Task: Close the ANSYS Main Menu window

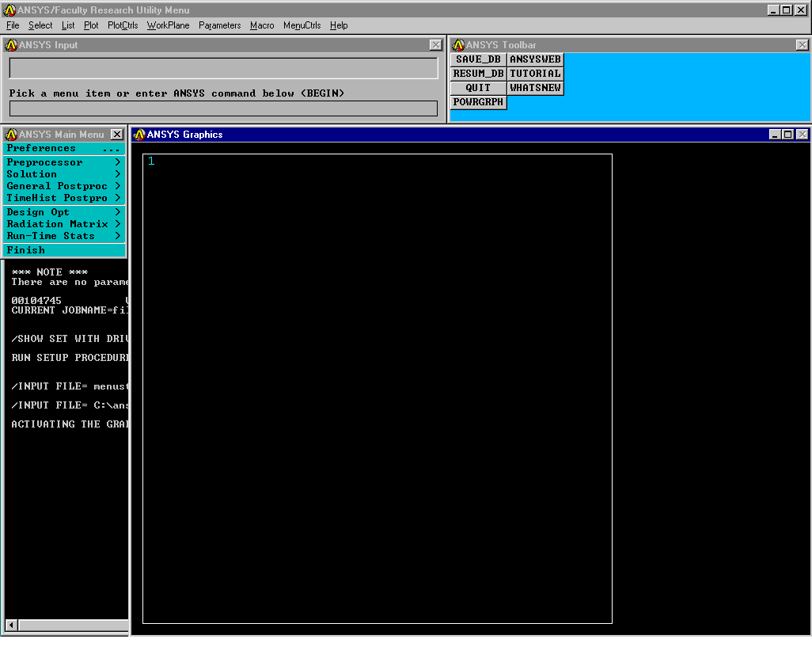Action: pyautogui.click(x=118, y=135)
